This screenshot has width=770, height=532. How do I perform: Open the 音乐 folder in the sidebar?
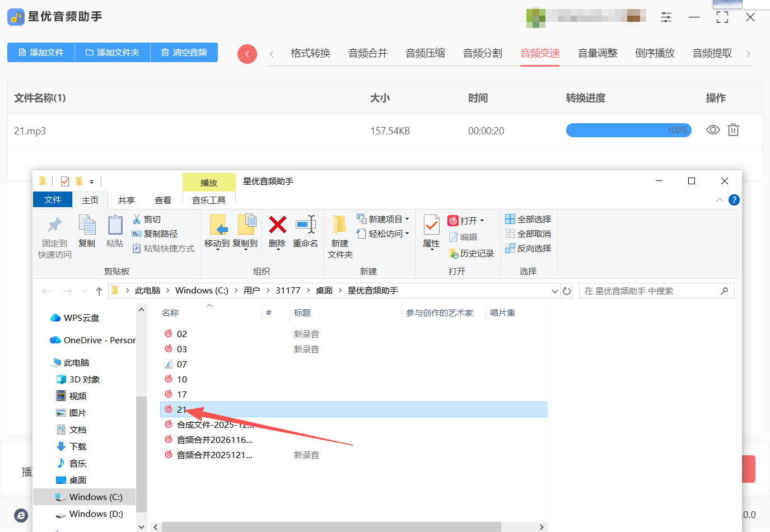click(x=78, y=463)
